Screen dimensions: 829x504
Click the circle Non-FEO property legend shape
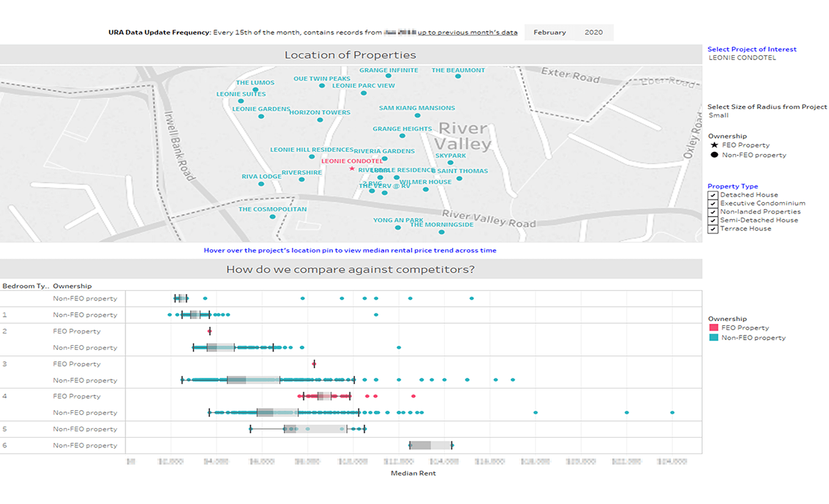(x=714, y=155)
